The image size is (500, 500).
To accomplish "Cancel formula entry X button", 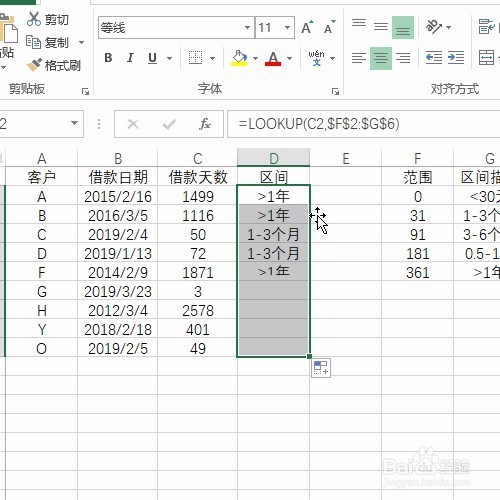I will [133, 124].
